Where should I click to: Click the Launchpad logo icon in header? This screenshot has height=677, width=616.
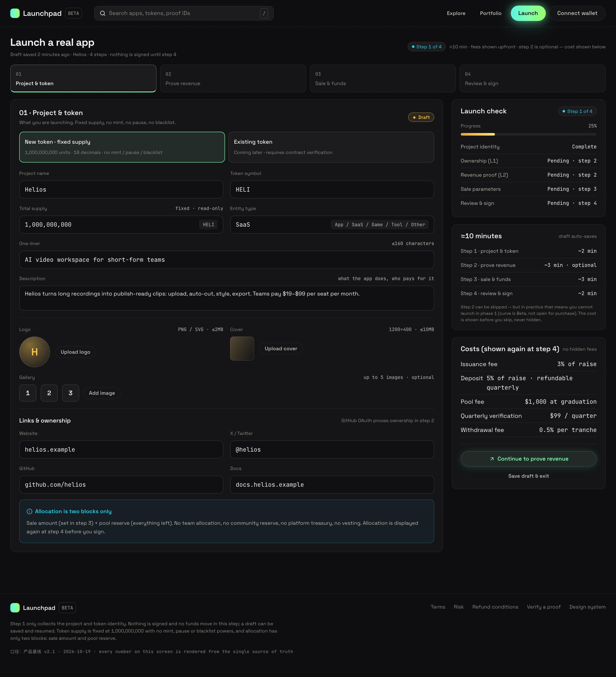15,13
